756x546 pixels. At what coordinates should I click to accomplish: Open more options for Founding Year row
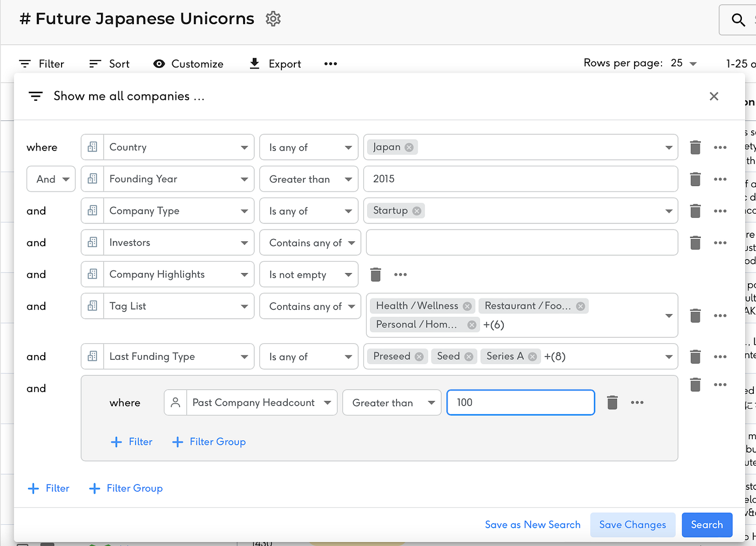tap(720, 179)
